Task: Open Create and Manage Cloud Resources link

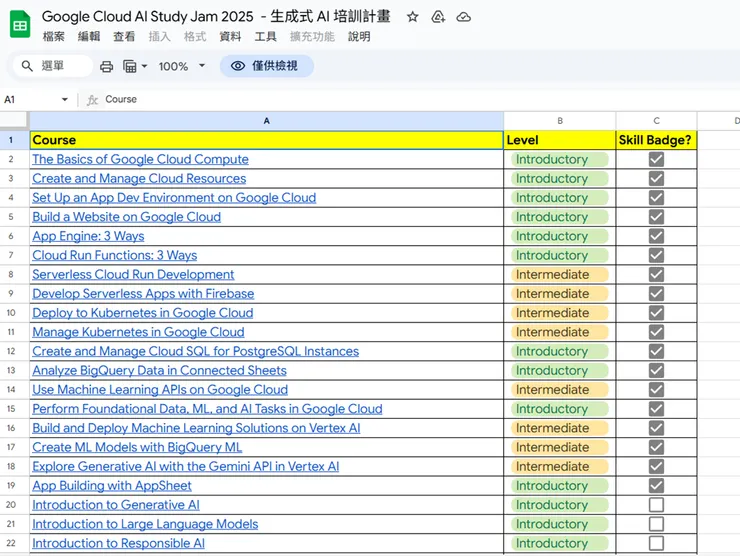Action: [x=139, y=179]
